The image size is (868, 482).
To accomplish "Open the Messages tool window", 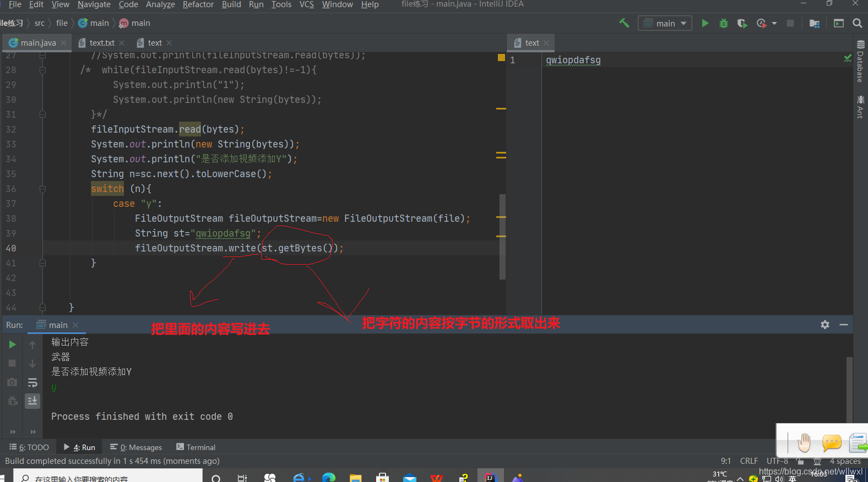I will [136, 447].
